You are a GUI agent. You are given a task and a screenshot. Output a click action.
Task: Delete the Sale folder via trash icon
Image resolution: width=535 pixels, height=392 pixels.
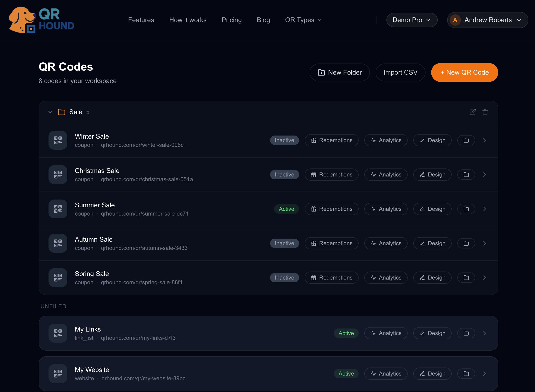point(485,112)
